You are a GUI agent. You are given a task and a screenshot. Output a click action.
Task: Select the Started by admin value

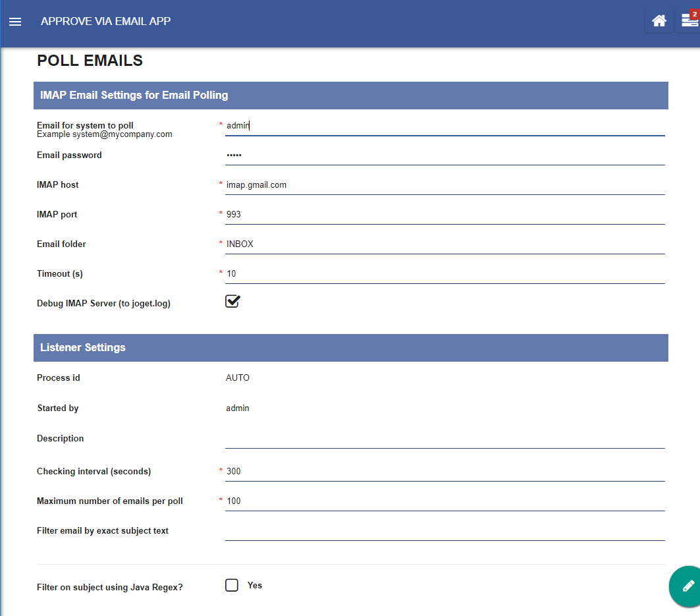238,408
